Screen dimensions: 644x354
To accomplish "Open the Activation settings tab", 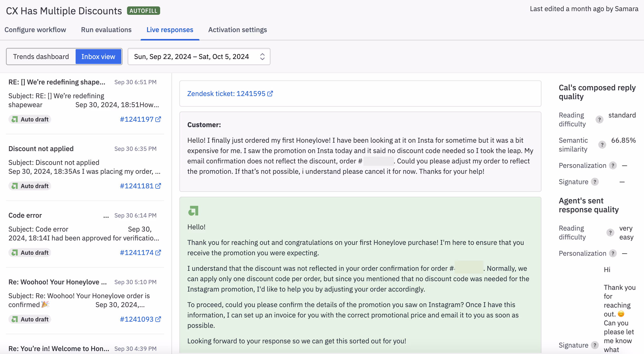I will click(237, 30).
